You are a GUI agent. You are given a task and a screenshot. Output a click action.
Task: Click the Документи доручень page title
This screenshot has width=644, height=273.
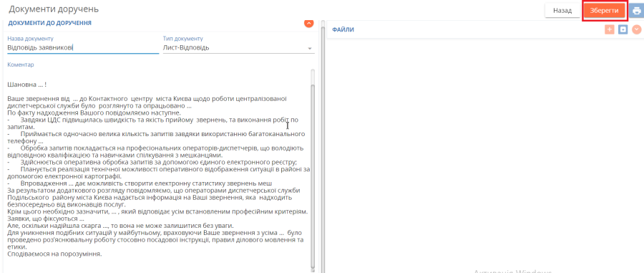(54, 9)
